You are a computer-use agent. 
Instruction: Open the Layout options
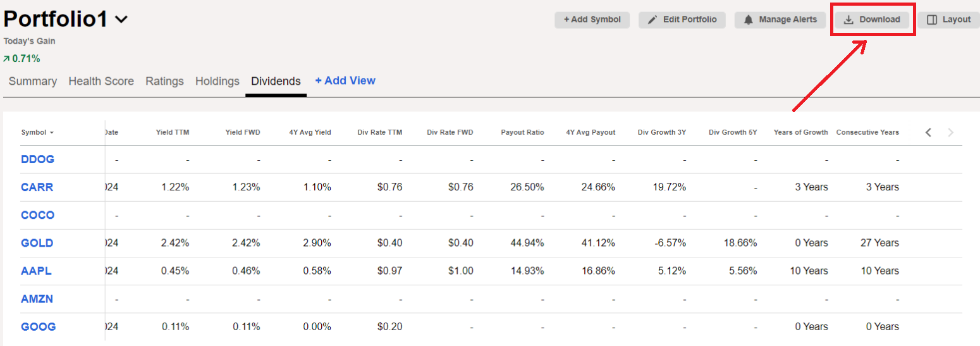point(948,20)
